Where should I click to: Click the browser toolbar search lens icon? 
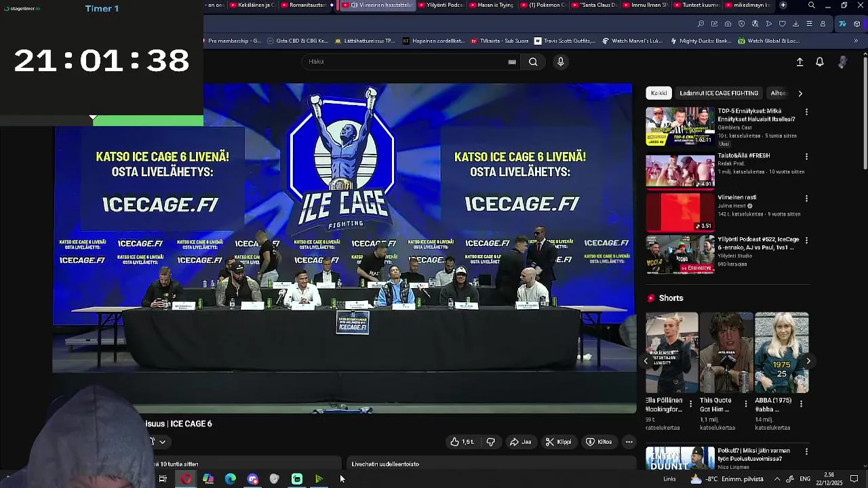(x=701, y=24)
